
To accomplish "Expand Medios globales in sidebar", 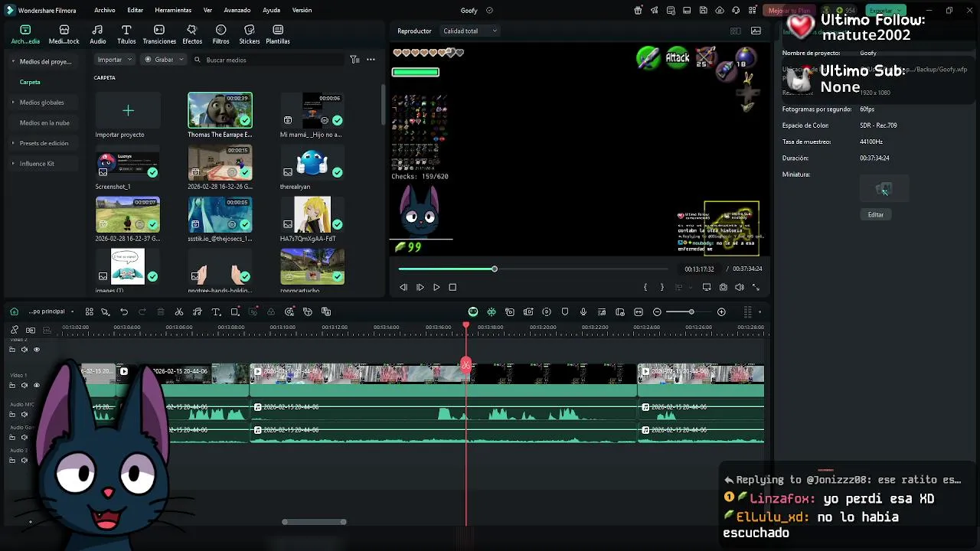I will coord(13,103).
